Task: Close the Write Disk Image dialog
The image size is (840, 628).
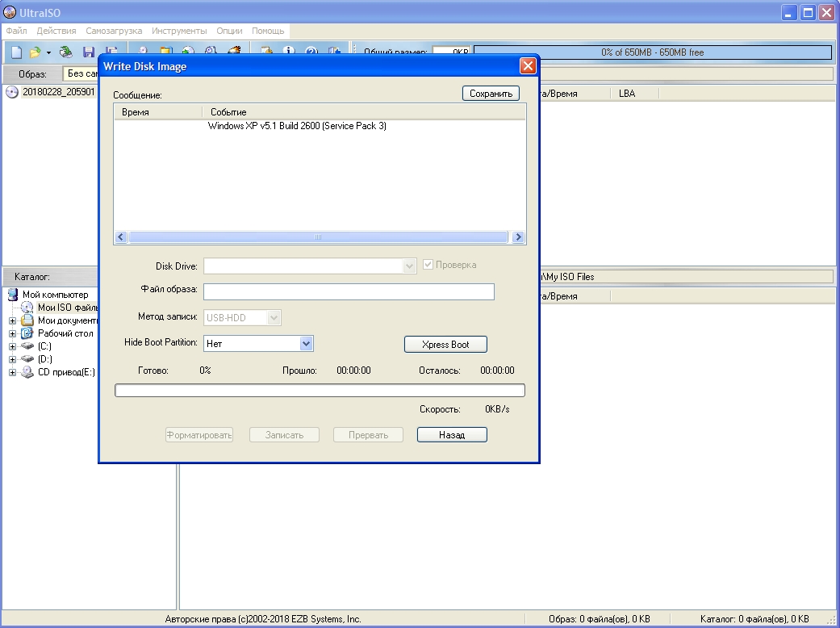Action: tap(528, 66)
